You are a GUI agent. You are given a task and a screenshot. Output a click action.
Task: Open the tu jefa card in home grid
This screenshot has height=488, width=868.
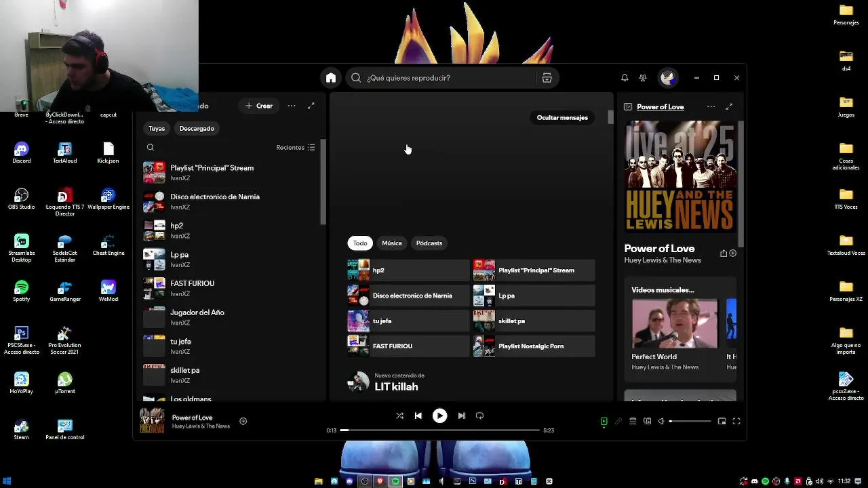pos(408,321)
